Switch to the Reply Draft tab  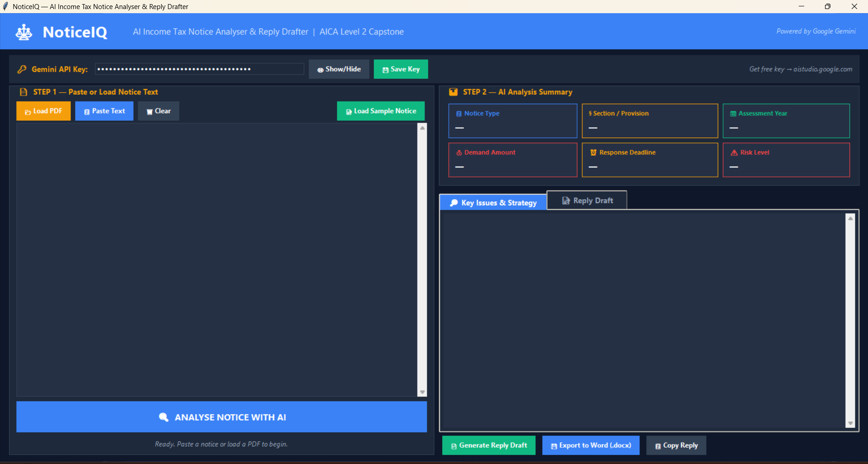(x=587, y=201)
